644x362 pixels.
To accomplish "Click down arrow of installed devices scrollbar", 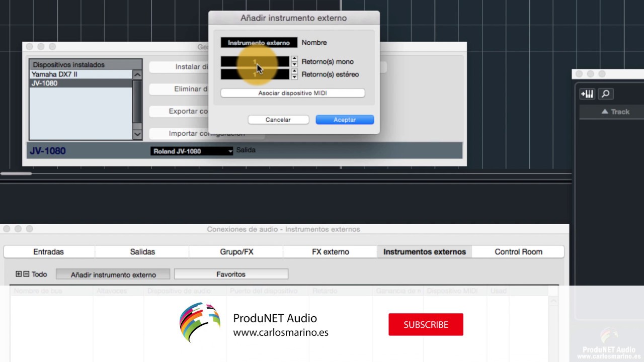I will click(137, 134).
